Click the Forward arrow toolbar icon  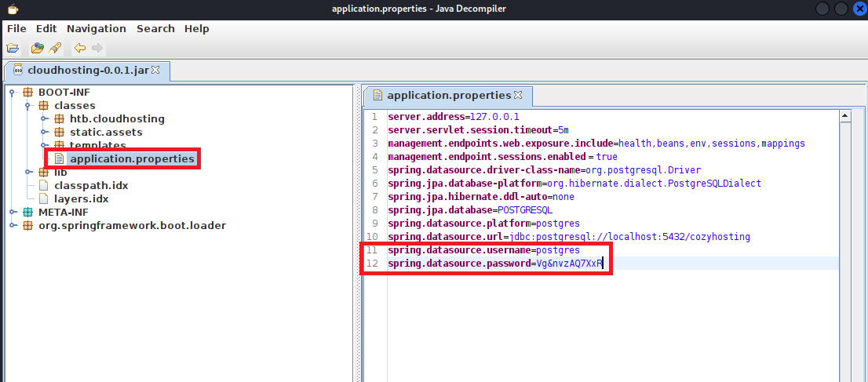(x=97, y=49)
